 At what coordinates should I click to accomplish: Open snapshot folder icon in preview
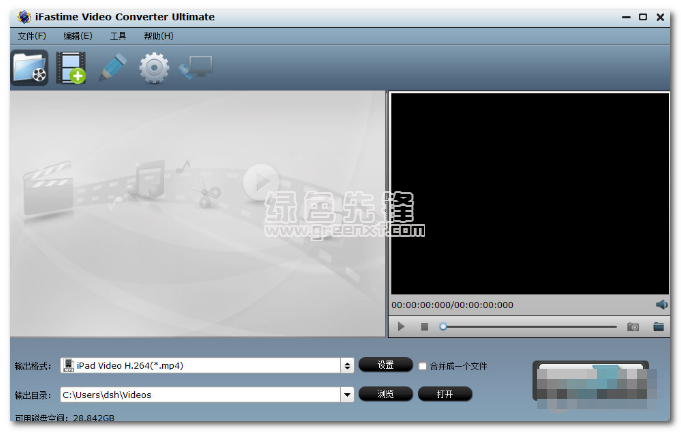pos(658,326)
